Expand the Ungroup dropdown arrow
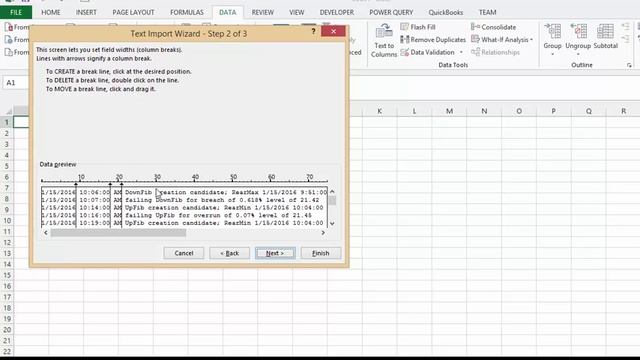 (578, 54)
